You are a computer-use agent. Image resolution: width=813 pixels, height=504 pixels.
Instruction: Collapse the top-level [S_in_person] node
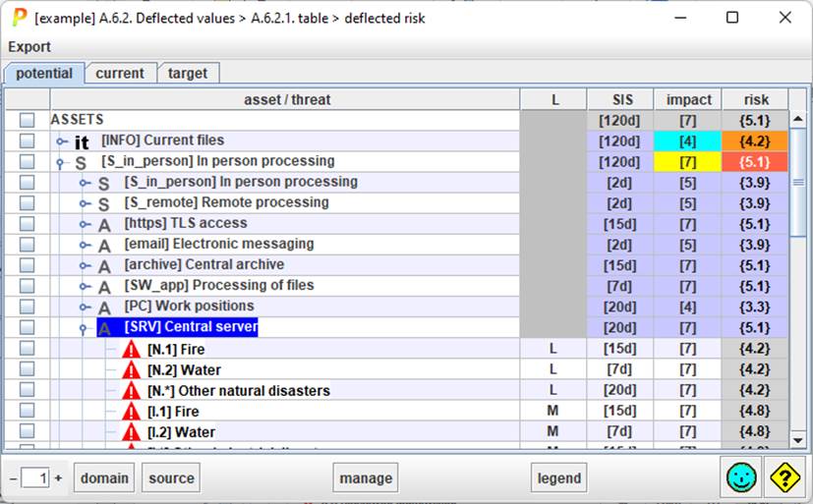(60, 163)
